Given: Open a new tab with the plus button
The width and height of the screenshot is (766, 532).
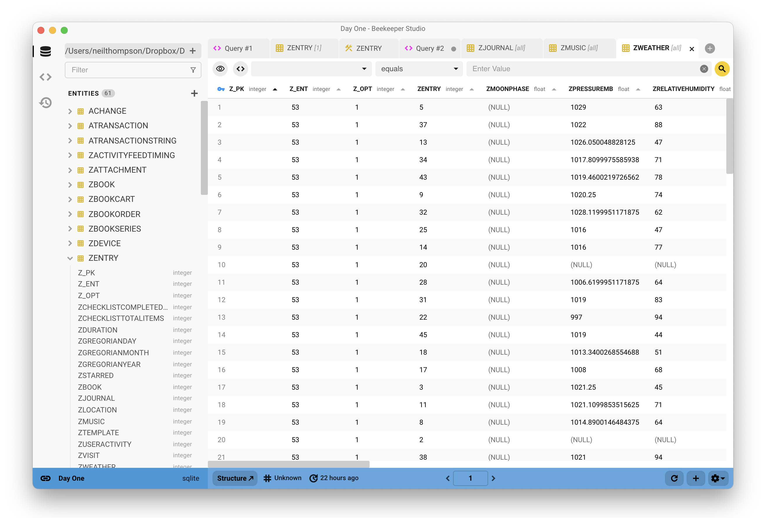Looking at the screenshot, I should pyautogui.click(x=710, y=48).
